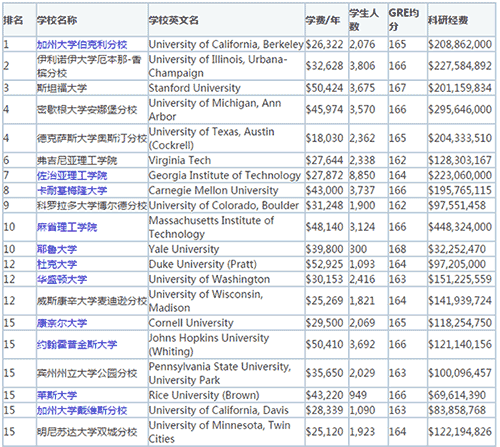Open the 佐治亚理工学院 link

pyautogui.click(x=72, y=175)
